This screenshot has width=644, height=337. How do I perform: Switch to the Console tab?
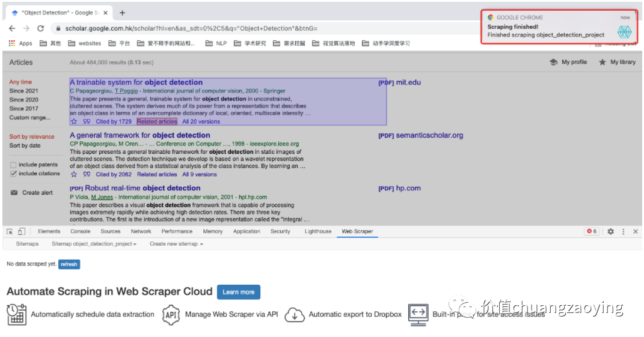pyautogui.click(x=80, y=231)
